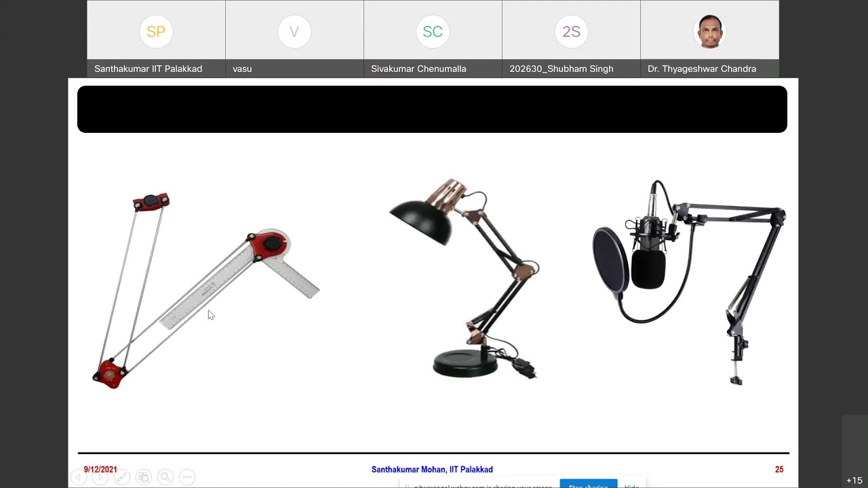Open more slideshow options ellipsis icon
868x488 pixels.
coord(187,477)
